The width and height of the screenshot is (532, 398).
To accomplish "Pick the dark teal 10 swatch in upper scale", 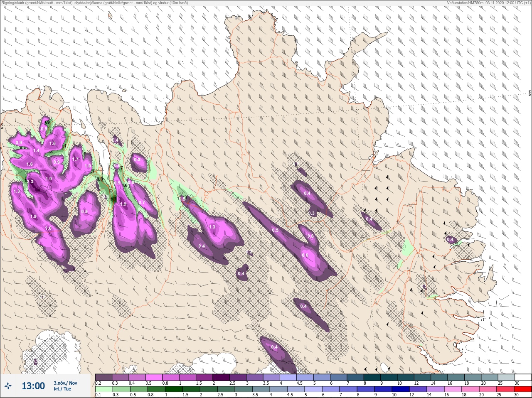I will pos(406,377).
